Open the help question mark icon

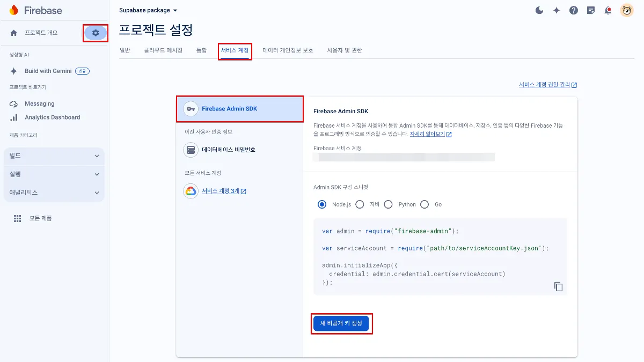point(574,10)
